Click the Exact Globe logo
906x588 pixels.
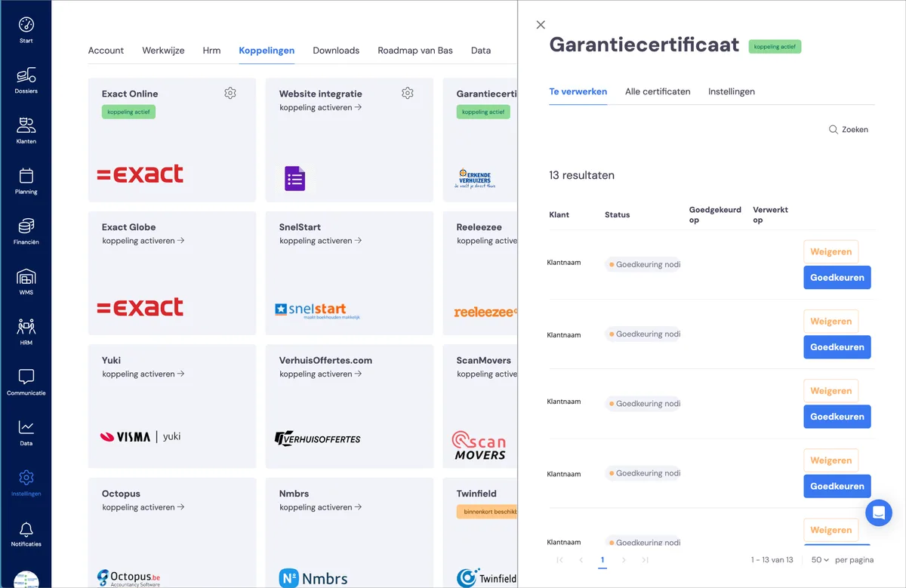pyautogui.click(x=140, y=306)
